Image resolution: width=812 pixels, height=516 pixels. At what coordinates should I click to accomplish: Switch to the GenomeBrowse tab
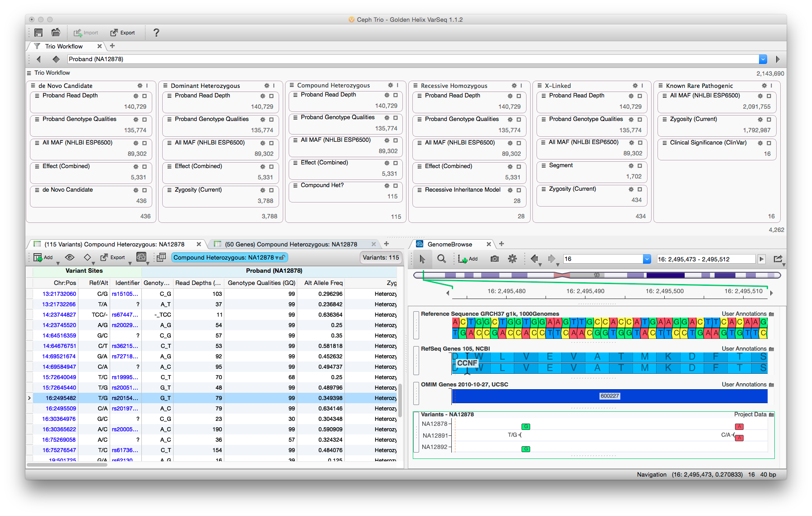click(x=449, y=244)
